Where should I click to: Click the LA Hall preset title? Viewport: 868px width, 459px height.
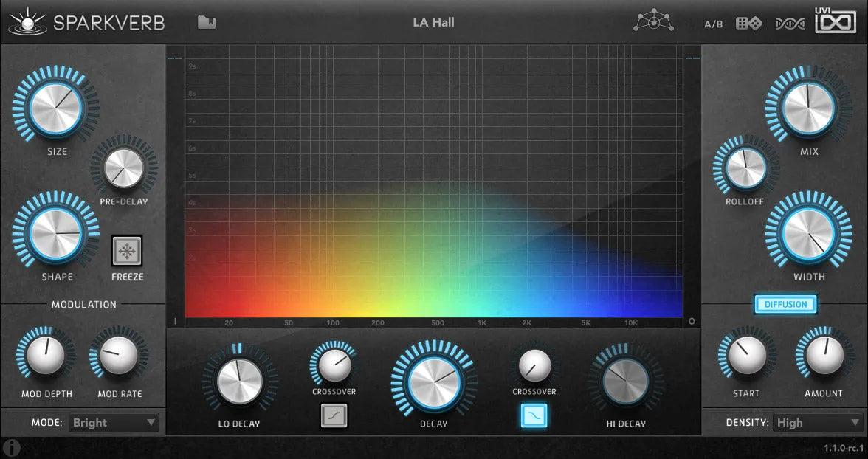click(x=434, y=22)
